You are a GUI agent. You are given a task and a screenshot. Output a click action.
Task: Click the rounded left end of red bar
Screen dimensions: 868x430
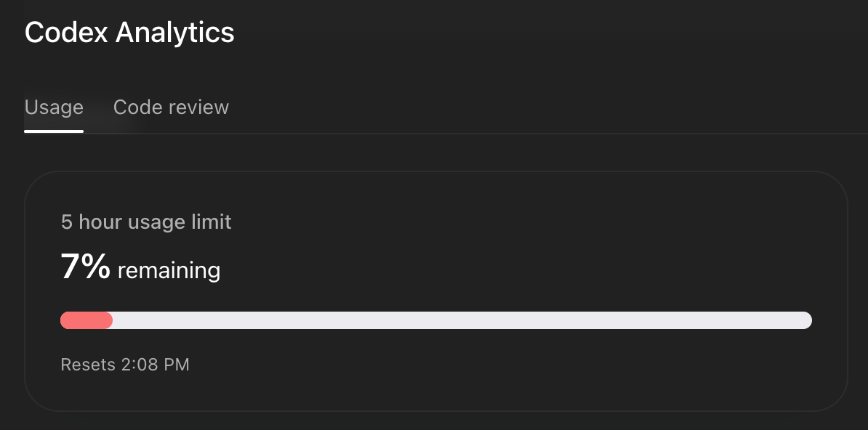(66, 320)
